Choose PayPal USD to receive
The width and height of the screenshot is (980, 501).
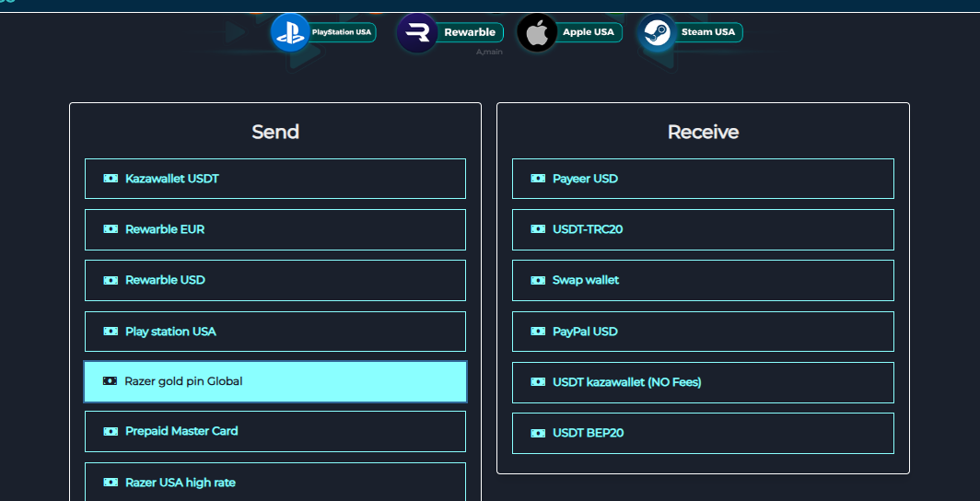point(703,332)
